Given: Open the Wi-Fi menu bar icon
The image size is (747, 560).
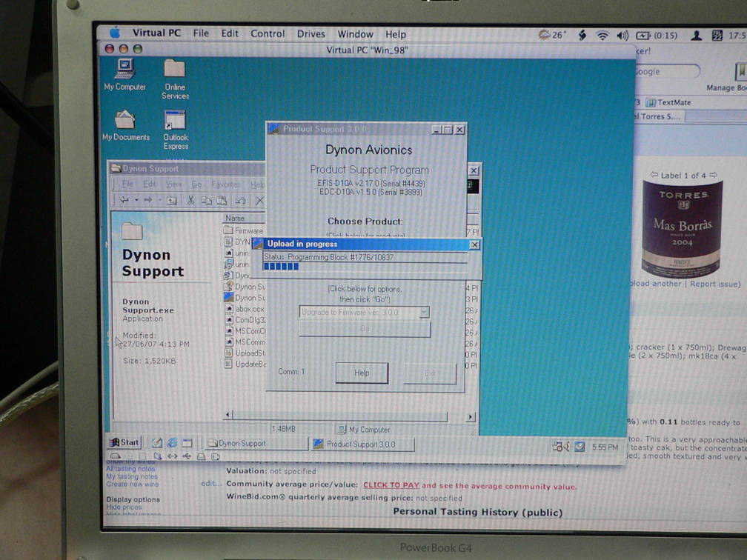Looking at the screenshot, I should 602,36.
